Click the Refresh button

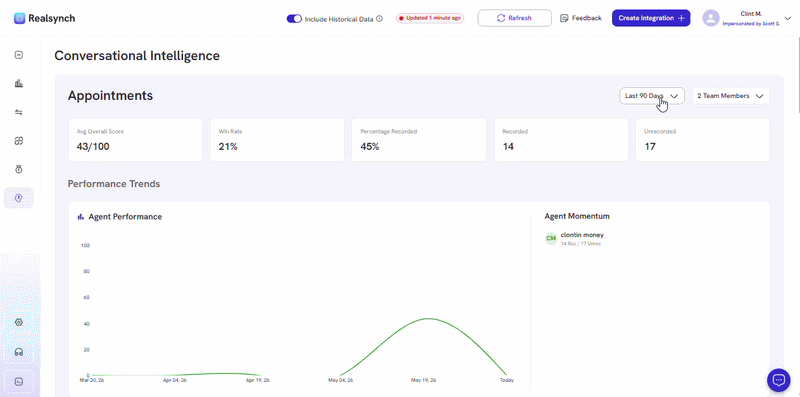pyautogui.click(x=514, y=18)
